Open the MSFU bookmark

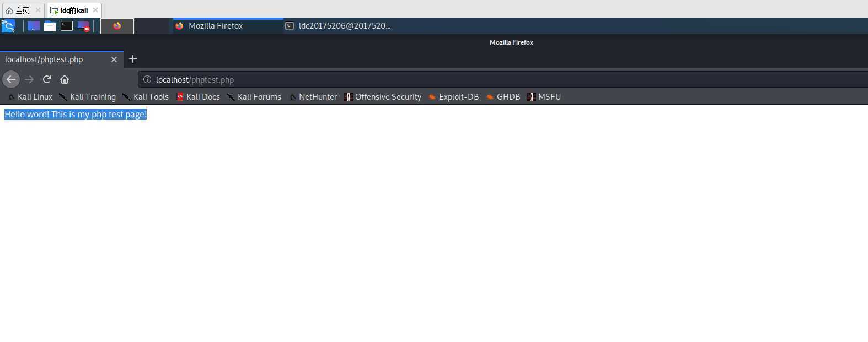click(x=544, y=97)
